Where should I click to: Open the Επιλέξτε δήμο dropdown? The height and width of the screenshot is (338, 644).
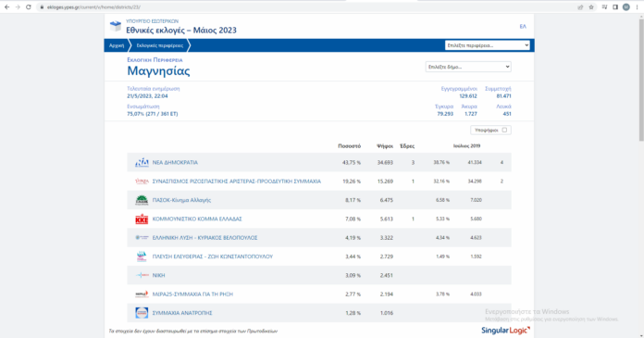point(468,67)
